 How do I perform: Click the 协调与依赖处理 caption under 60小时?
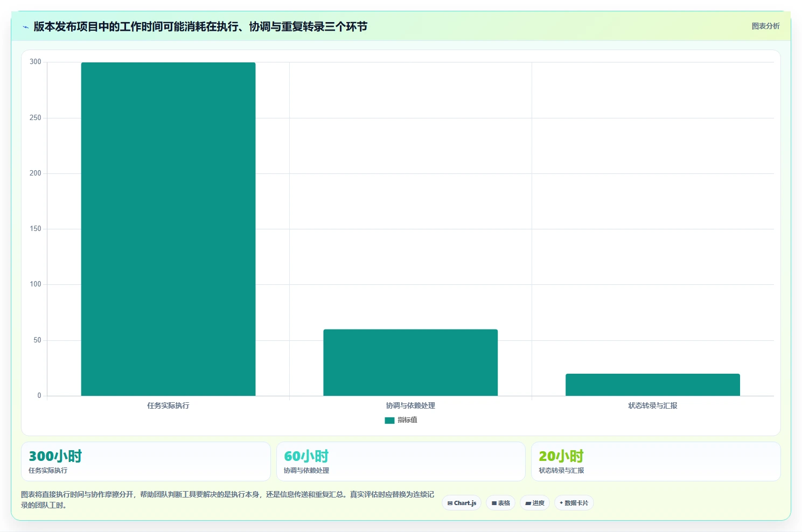306,471
